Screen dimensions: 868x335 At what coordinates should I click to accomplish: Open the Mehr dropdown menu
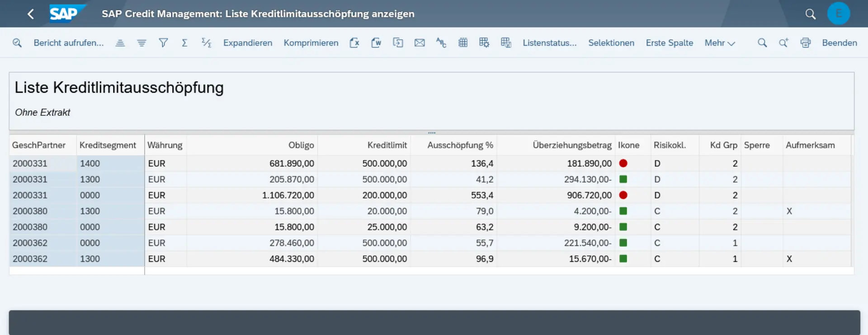click(x=720, y=43)
